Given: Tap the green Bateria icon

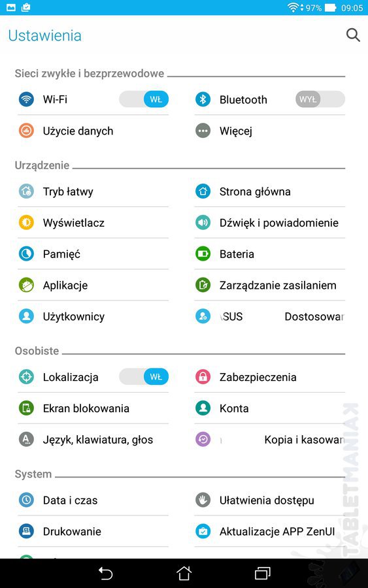Looking at the screenshot, I should tap(203, 254).
